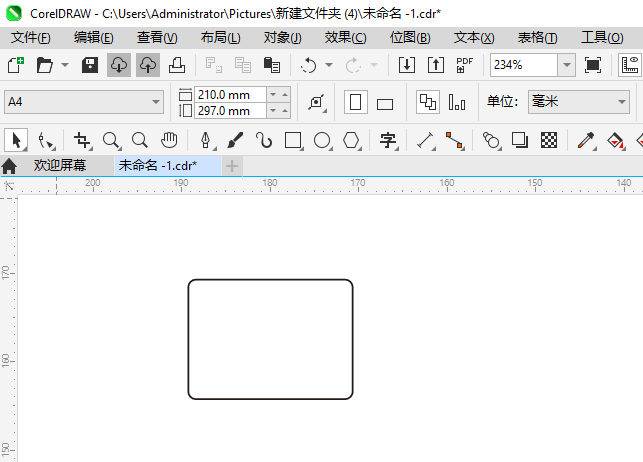This screenshot has height=462, width=643.
Task: Click the Cut icon
Action: coord(214,65)
